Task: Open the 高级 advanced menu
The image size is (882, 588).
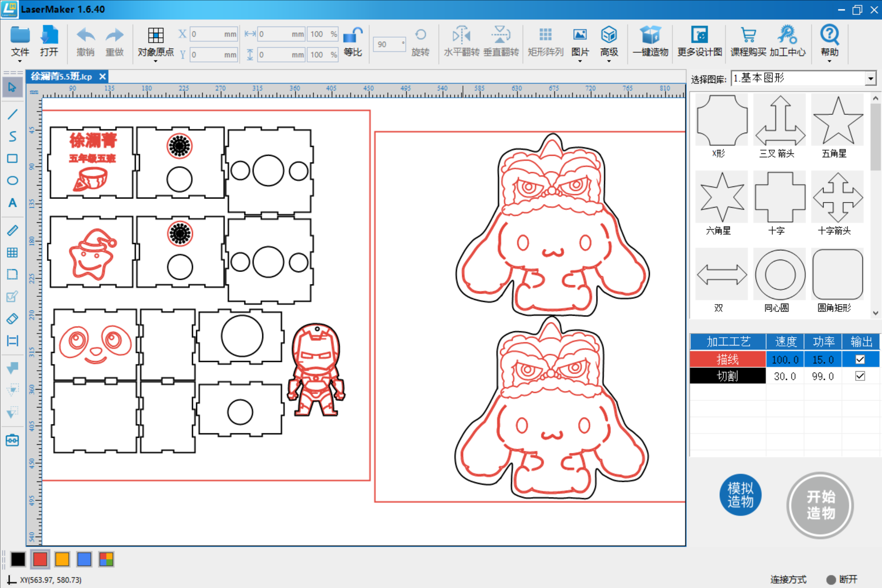Action: (x=609, y=35)
